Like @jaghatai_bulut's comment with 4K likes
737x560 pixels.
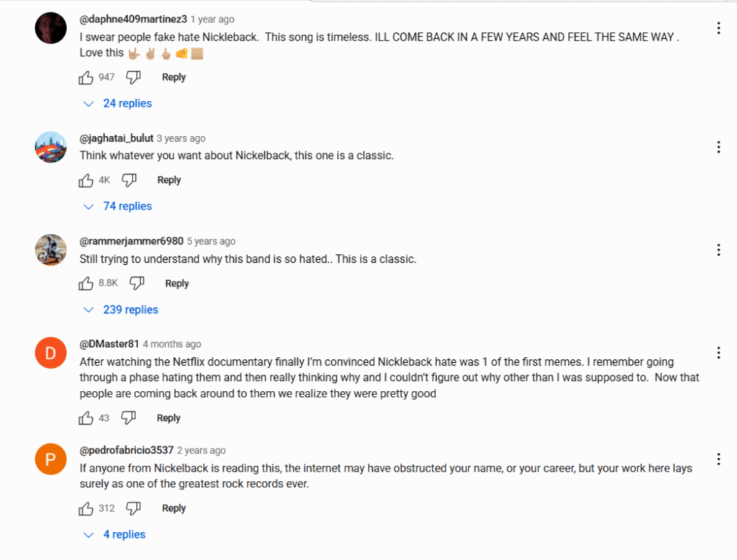click(x=86, y=180)
